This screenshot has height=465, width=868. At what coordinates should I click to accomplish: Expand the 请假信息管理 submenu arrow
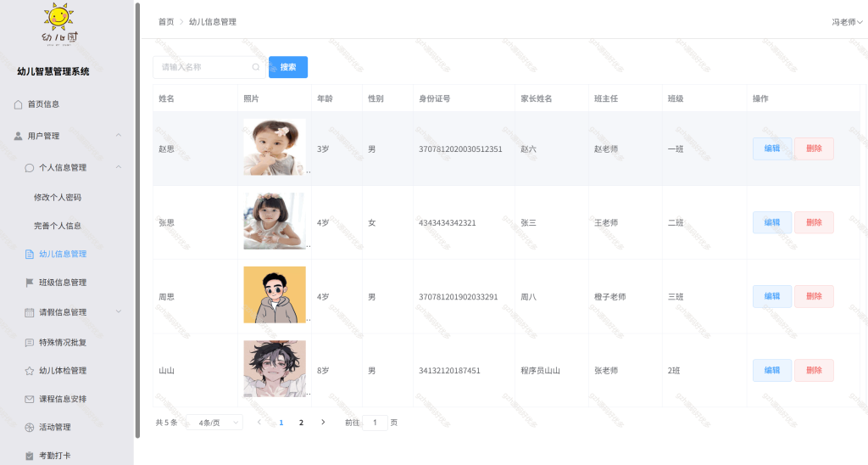(119, 311)
